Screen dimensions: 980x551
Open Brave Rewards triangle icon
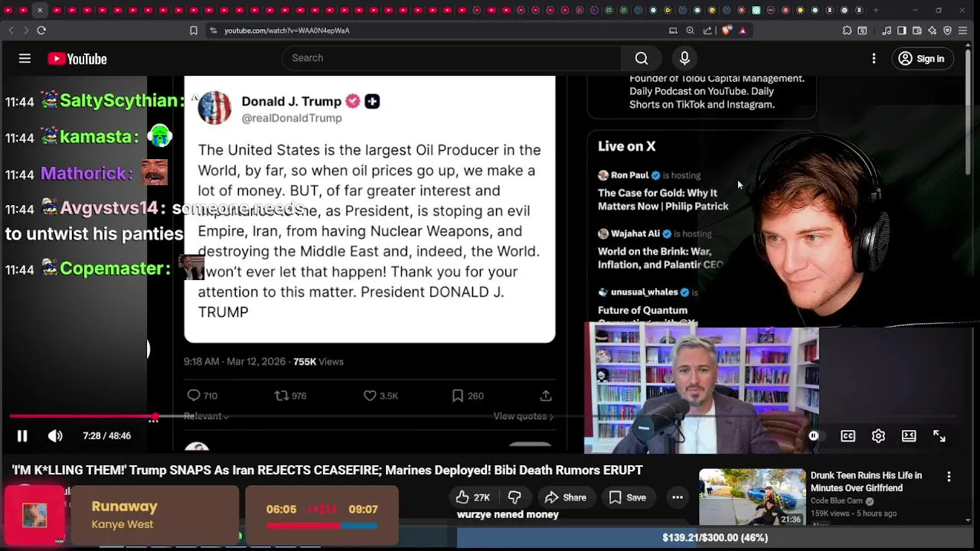point(742,31)
